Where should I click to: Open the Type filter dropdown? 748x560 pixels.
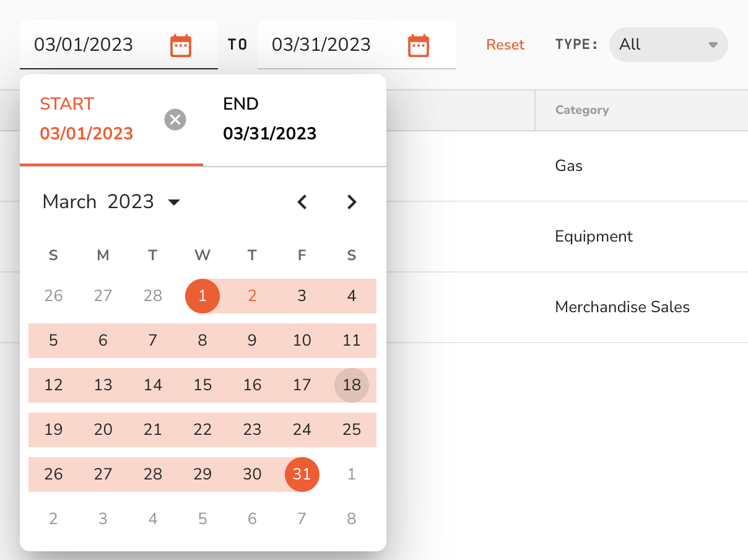coord(668,45)
